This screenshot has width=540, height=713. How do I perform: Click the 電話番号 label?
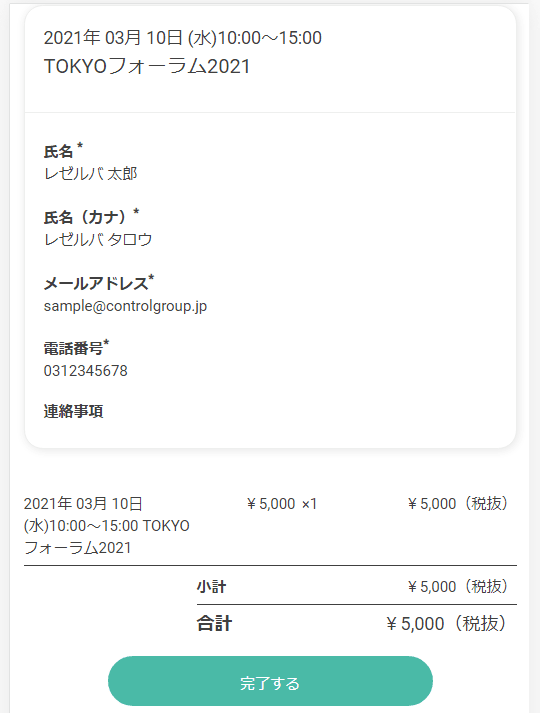[73, 349]
